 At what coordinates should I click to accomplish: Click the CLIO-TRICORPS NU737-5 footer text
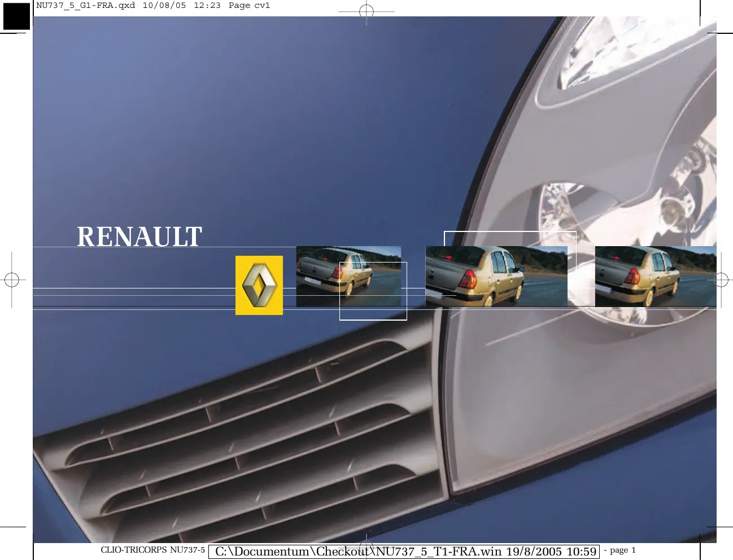click(152, 550)
